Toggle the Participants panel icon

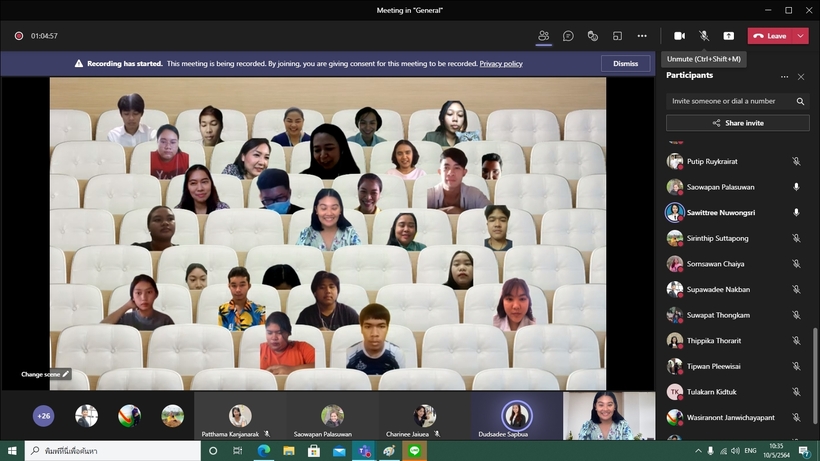point(543,36)
